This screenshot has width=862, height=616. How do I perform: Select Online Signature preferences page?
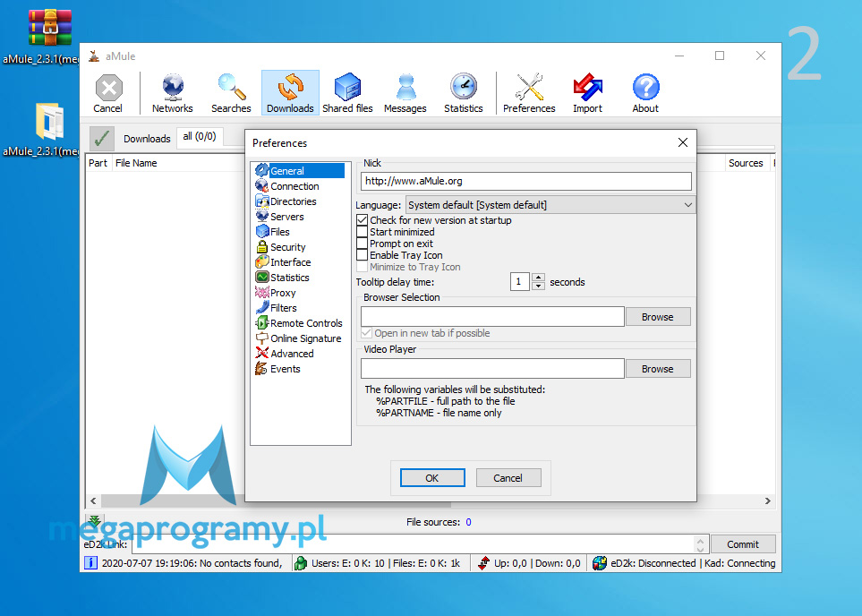pos(298,338)
